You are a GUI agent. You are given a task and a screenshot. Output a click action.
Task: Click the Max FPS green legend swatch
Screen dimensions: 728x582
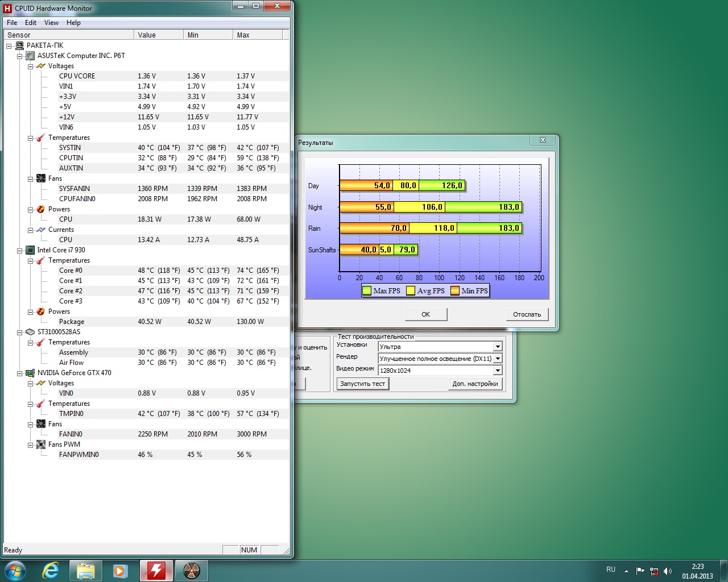(x=367, y=291)
